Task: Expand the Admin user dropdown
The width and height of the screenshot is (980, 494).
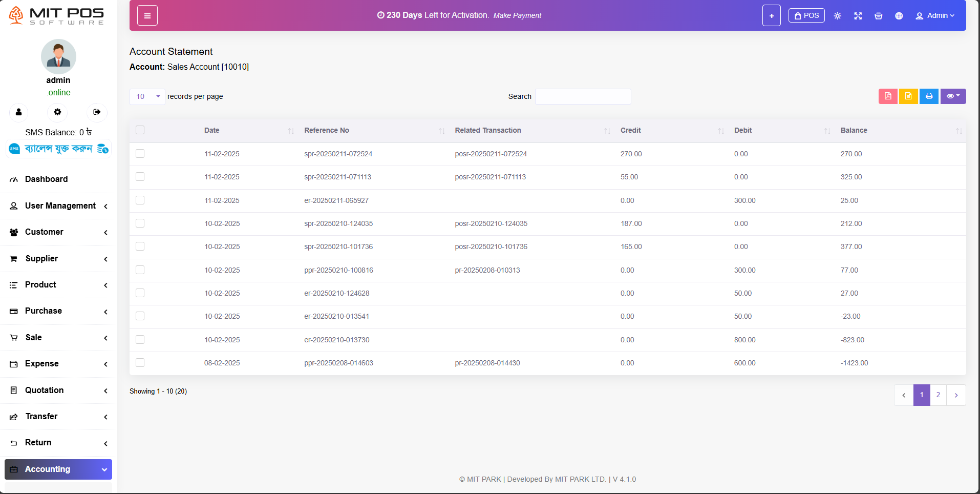Action: (x=935, y=16)
